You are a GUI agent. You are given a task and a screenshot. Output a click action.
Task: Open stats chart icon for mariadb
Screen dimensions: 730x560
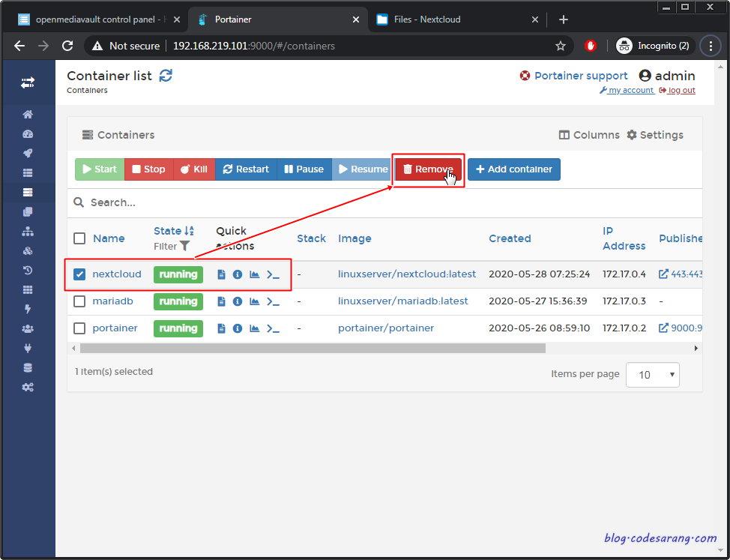[x=254, y=301]
